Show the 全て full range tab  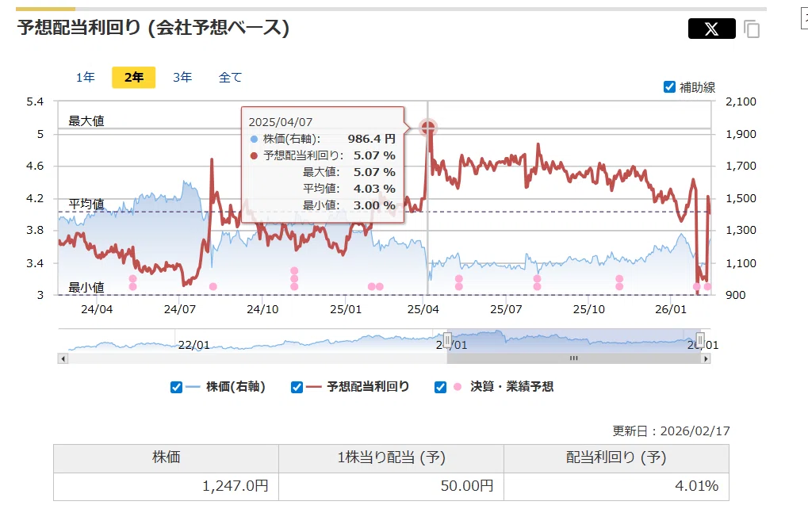pyautogui.click(x=230, y=77)
